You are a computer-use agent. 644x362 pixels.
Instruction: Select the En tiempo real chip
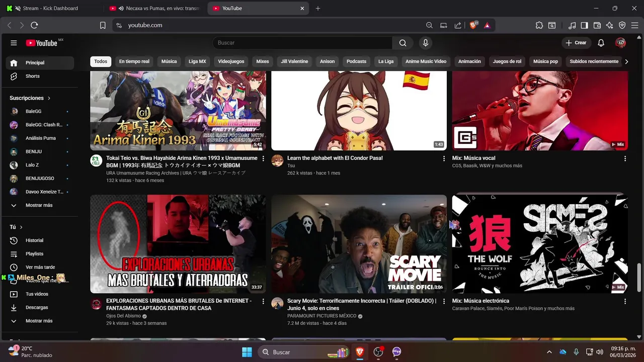point(134,61)
